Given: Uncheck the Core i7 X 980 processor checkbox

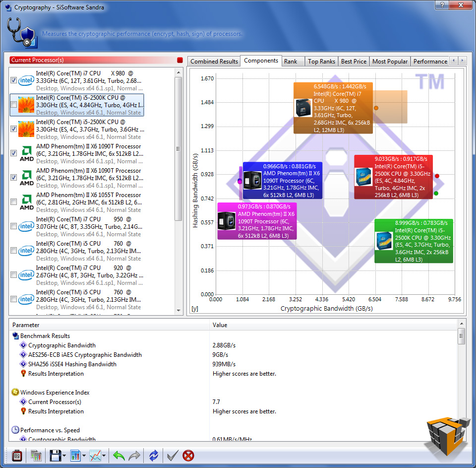Looking at the screenshot, I should click(x=14, y=80).
